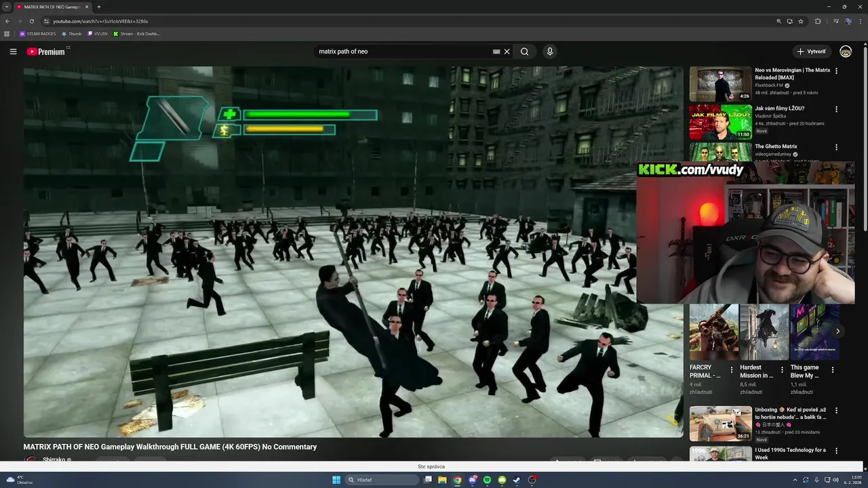Submit search with magnifier button

coord(524,52)
